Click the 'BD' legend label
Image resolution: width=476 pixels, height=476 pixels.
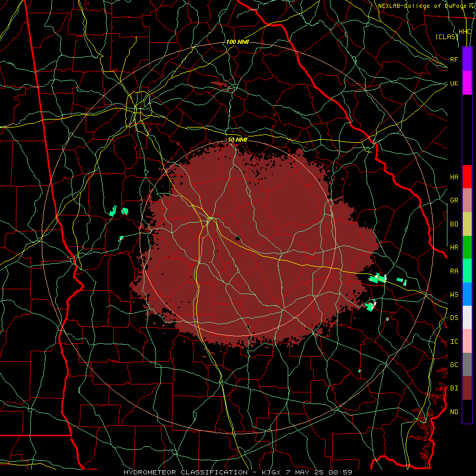point(454,224)
